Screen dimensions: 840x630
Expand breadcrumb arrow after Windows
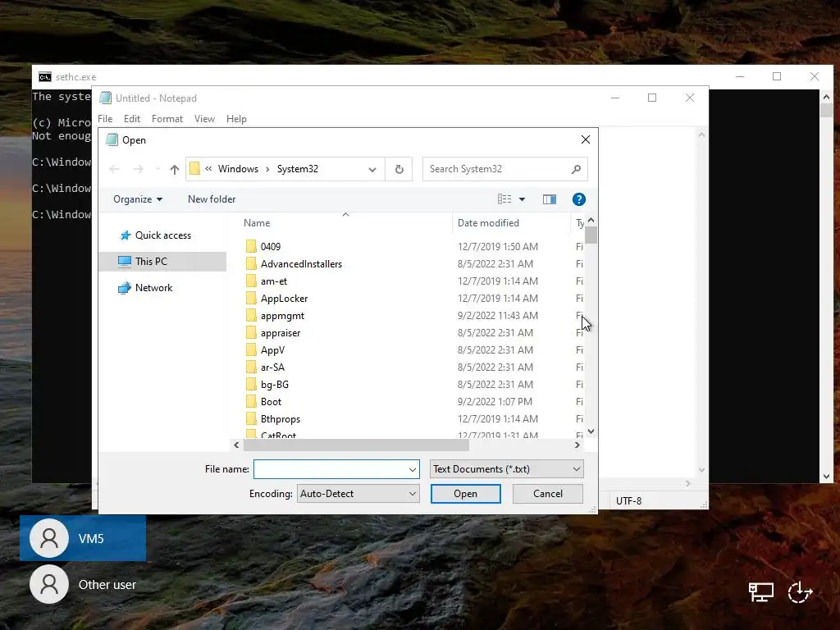coord(267,169)
